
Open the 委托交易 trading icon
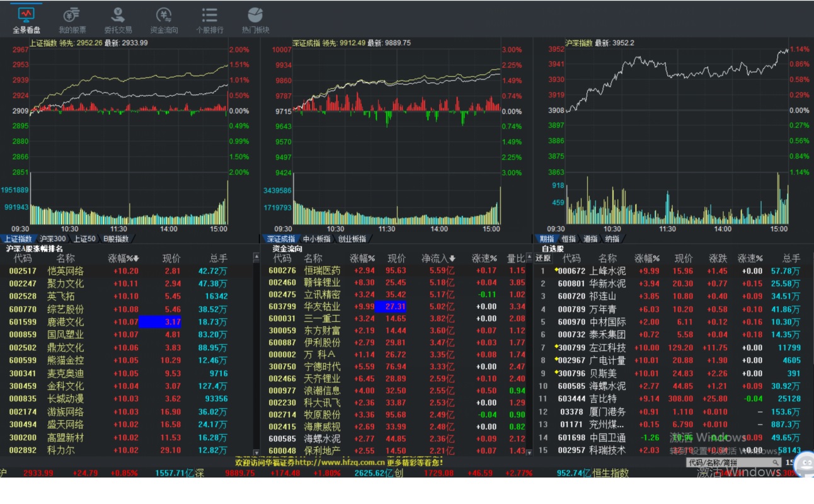pyautogui.click(x=118, y=20)
